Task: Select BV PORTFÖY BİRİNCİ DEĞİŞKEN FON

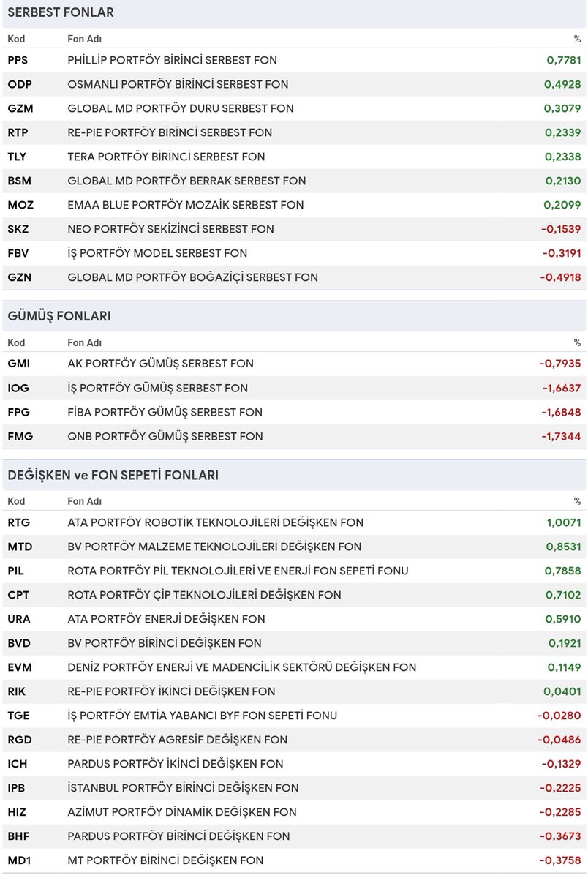Action: tap(165, 643)
